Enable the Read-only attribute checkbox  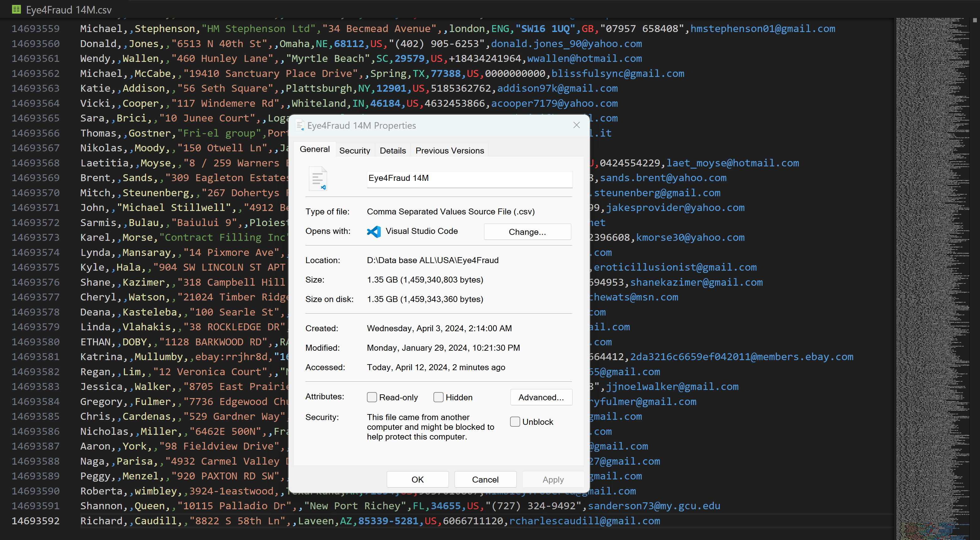point(372,397)
